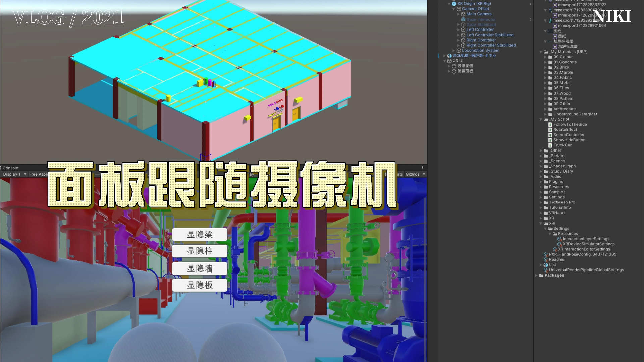The height and width of the screenshot is (362, 644).
Task: Collapse the 旭辉标准层 texture asset arrow
Action: (545, 41)
